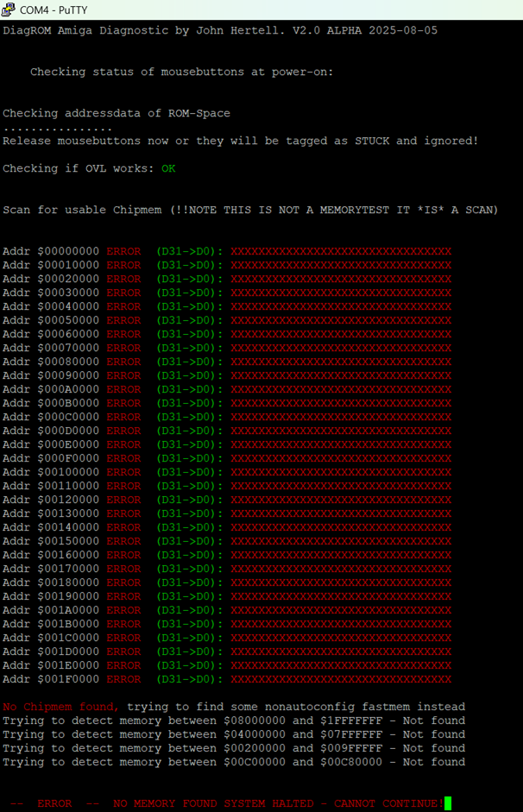Click "Not found" on the $08000000 line
The width and height of the screenshot is (523, 812).
(433, 721)
